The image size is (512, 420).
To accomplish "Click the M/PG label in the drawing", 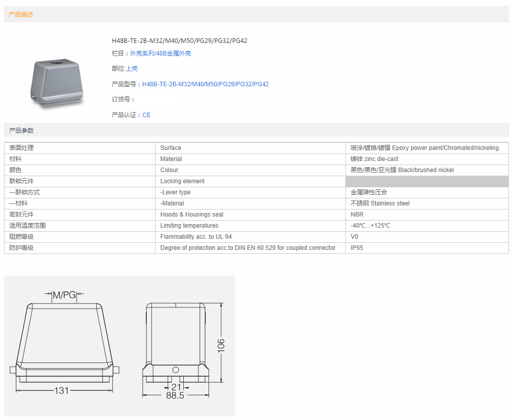I will click(64, 295).
